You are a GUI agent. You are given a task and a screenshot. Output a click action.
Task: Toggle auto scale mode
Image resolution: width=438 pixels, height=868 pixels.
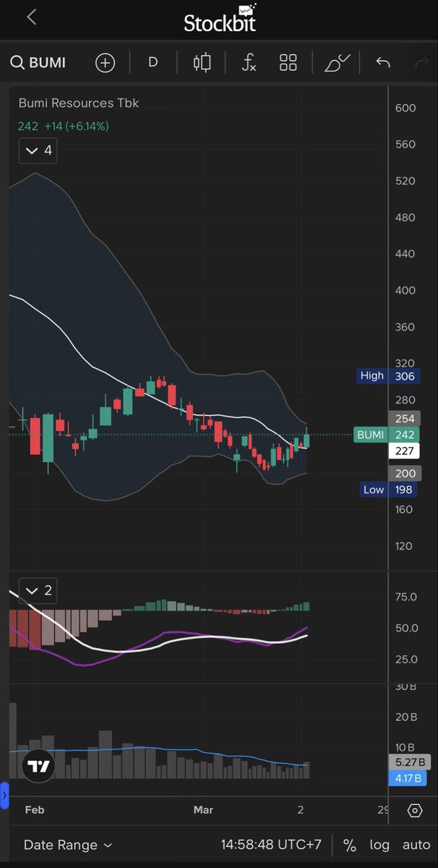tap(416, 845)
